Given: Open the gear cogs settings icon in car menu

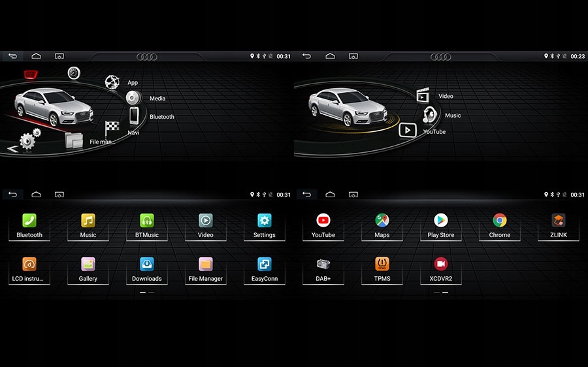Looking at the screenshot, I should coord(29,138).
